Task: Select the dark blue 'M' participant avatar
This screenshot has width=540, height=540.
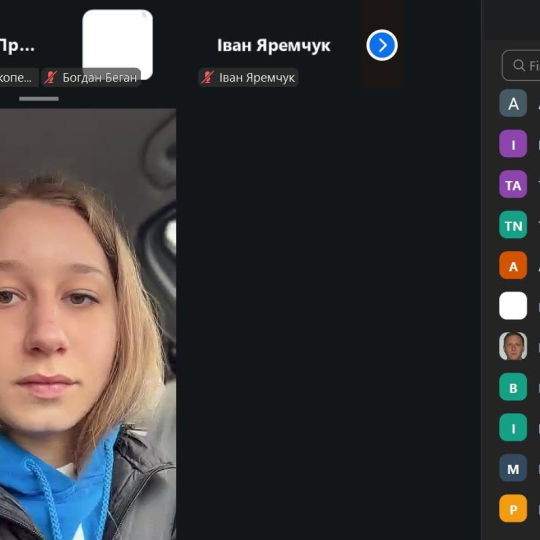Action: (x=513, y=468)
